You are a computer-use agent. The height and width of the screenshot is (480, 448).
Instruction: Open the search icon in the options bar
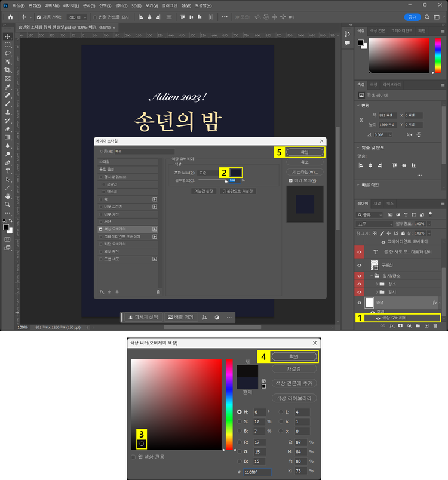427,17
